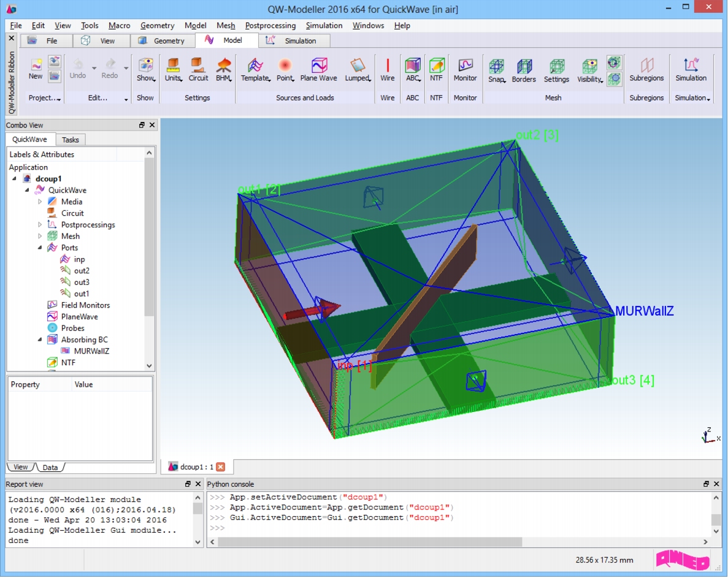Select the out3 port in tree

[82, 282]
